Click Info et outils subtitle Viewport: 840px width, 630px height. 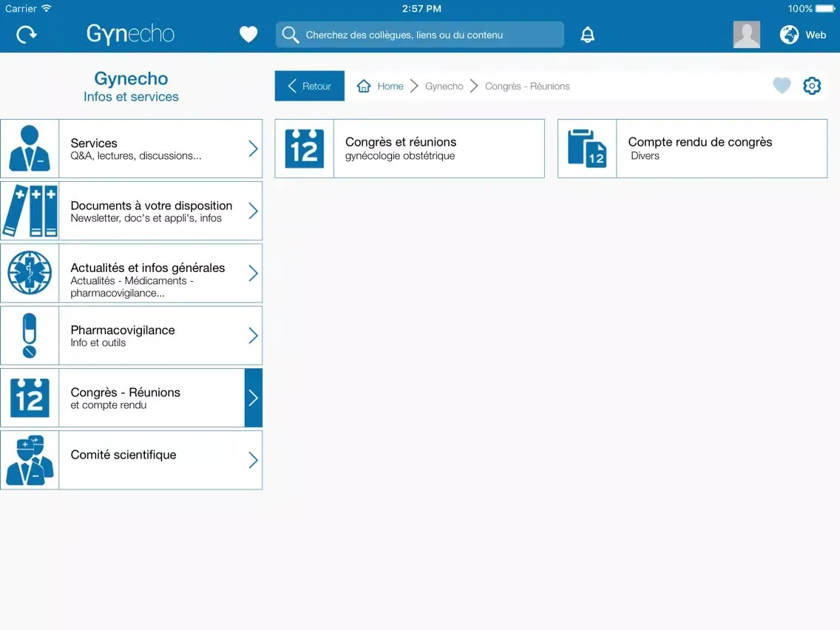coord(98,343)
